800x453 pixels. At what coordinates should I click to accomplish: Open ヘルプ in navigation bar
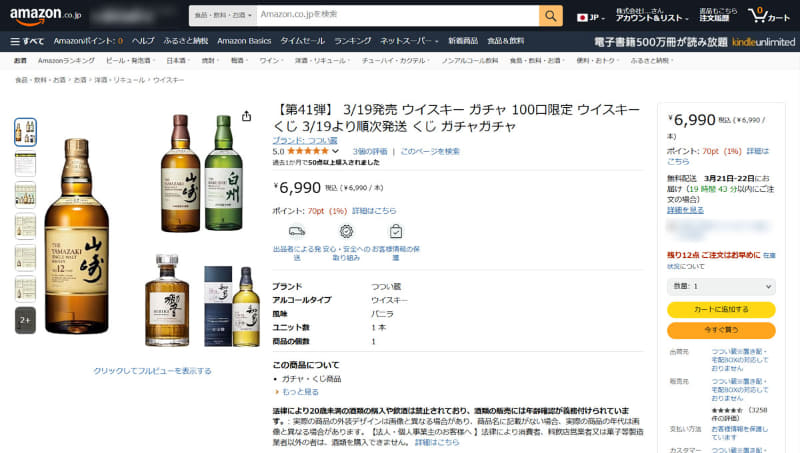click(143, 41)
